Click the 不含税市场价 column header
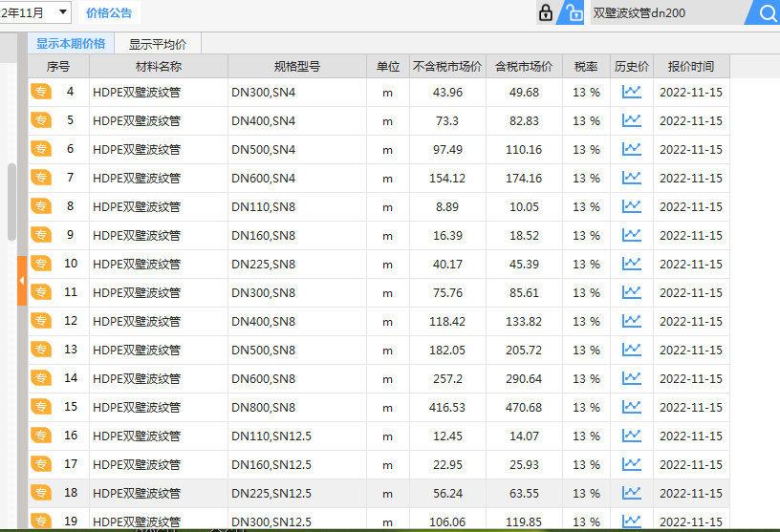The height and width of the screenshot is (532, 780). 447,67
